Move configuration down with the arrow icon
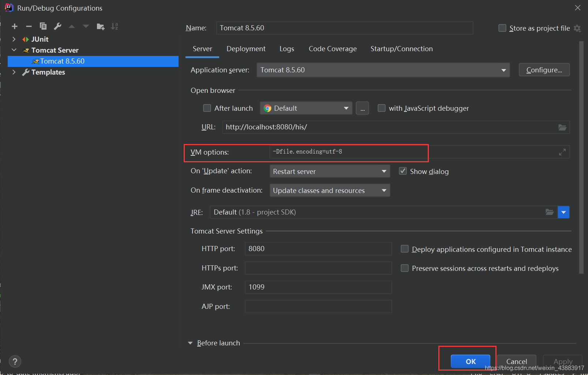Image resolution: width=588 pixels, height=375 pixels. click(x=86, y=26)
